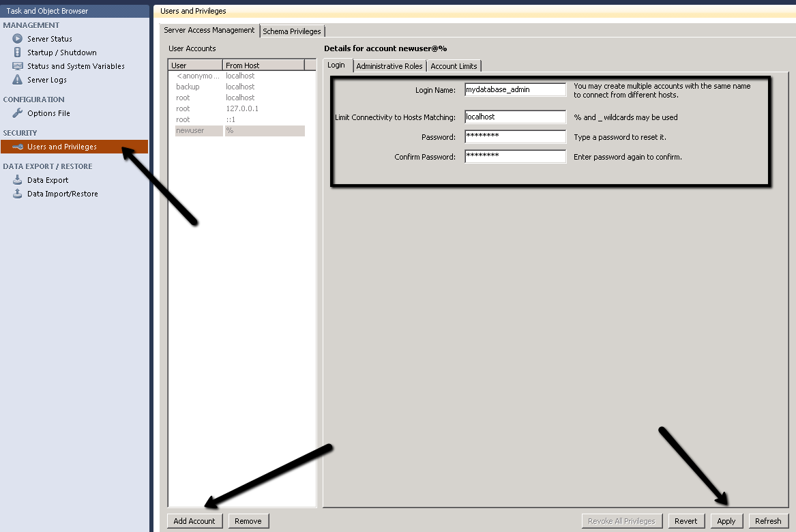Focus the Login Name input field
The image size is (796, 532).
pyautogui.click(x=515, y=89)
